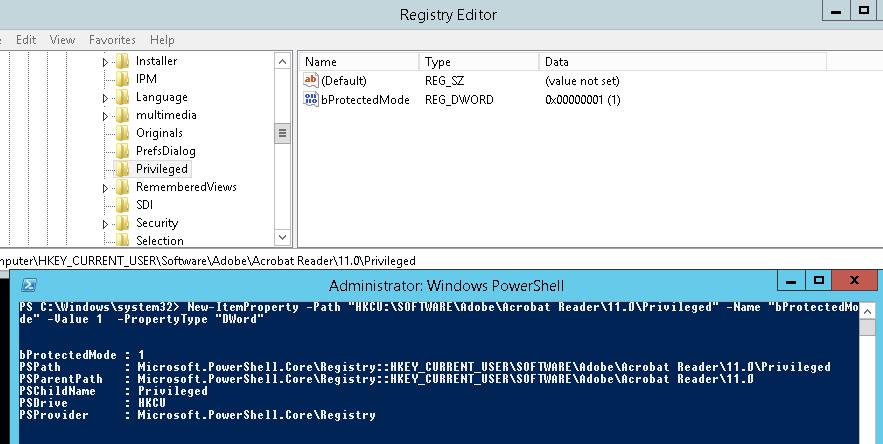Expand the Security key arrow
Viewport: 883px width, 444px height.
click(106, 224)
